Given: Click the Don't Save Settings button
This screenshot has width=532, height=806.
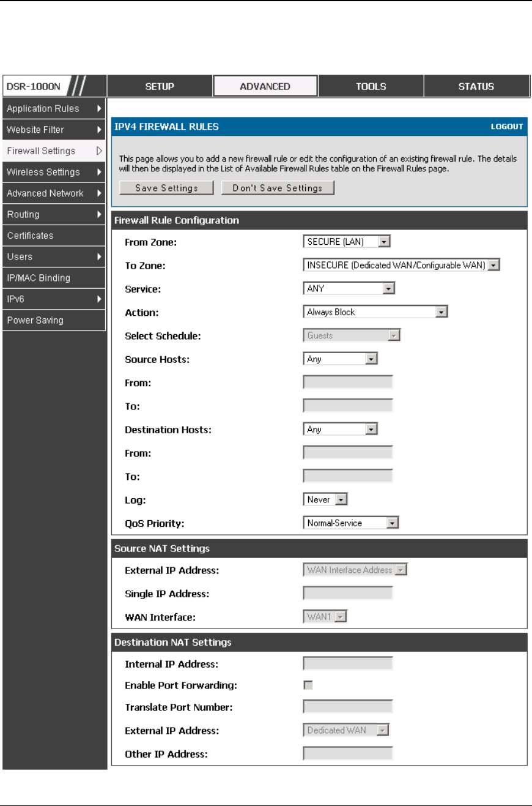Looking at the screenshot, I should (278, 188).
